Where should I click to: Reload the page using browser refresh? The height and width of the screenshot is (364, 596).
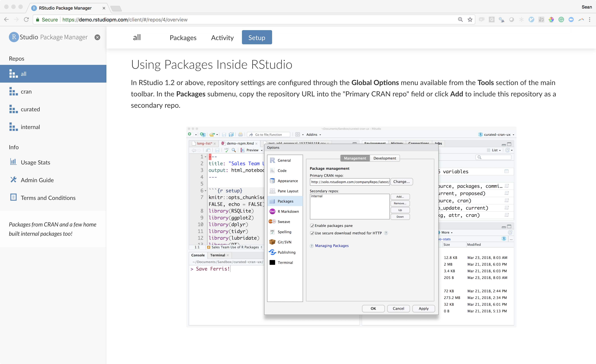click(x=26, y=19)
